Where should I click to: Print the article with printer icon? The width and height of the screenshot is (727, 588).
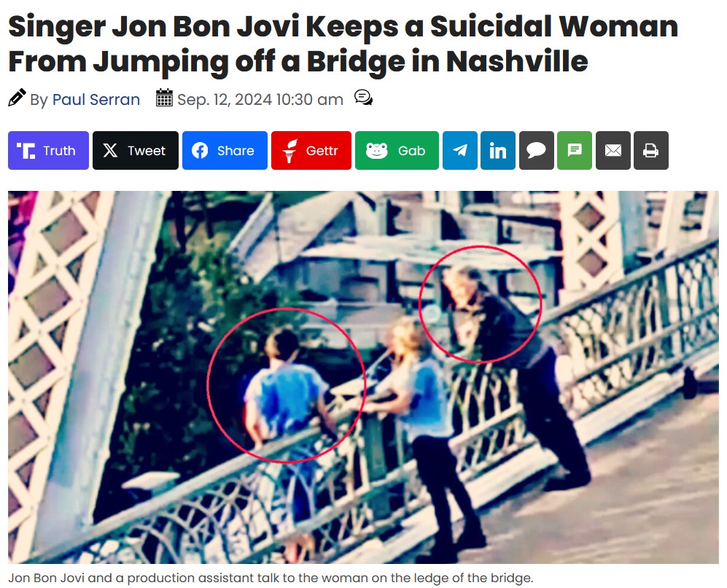651,151
